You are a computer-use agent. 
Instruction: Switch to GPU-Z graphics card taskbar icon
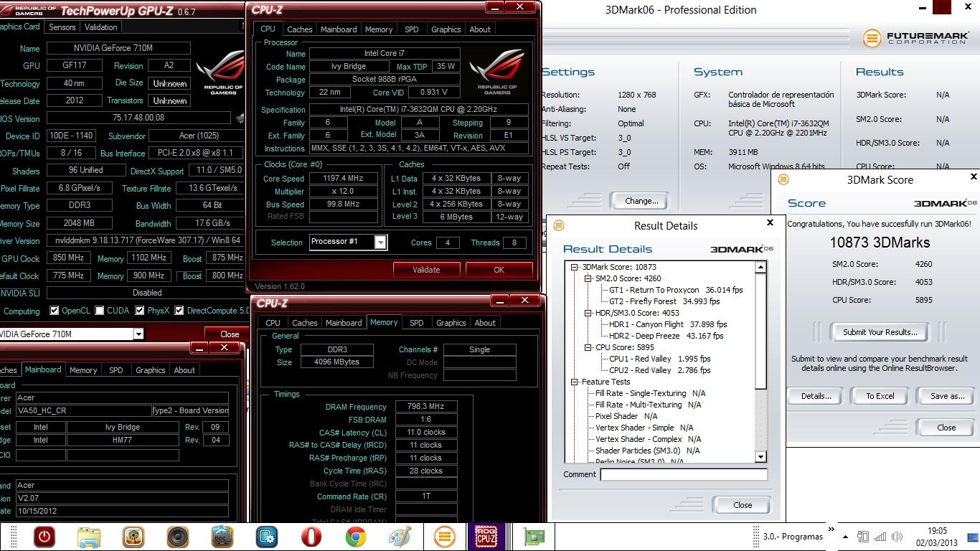coord(534,537)
